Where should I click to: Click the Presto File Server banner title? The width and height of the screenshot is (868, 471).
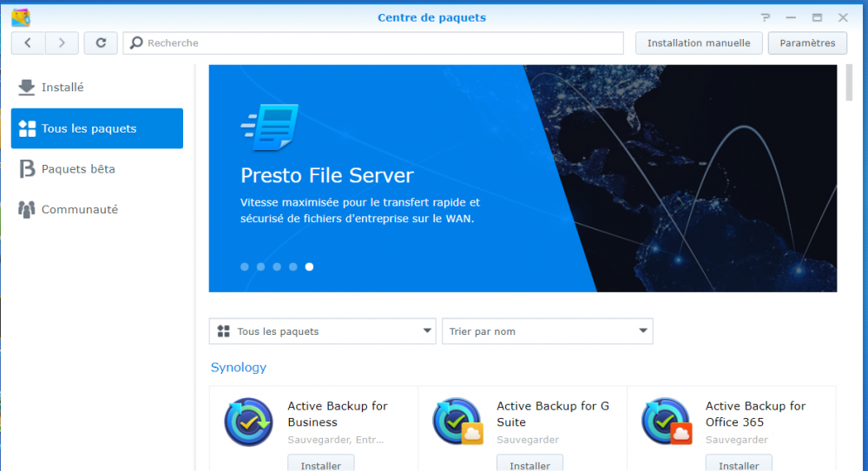click(x=327, y=175)
